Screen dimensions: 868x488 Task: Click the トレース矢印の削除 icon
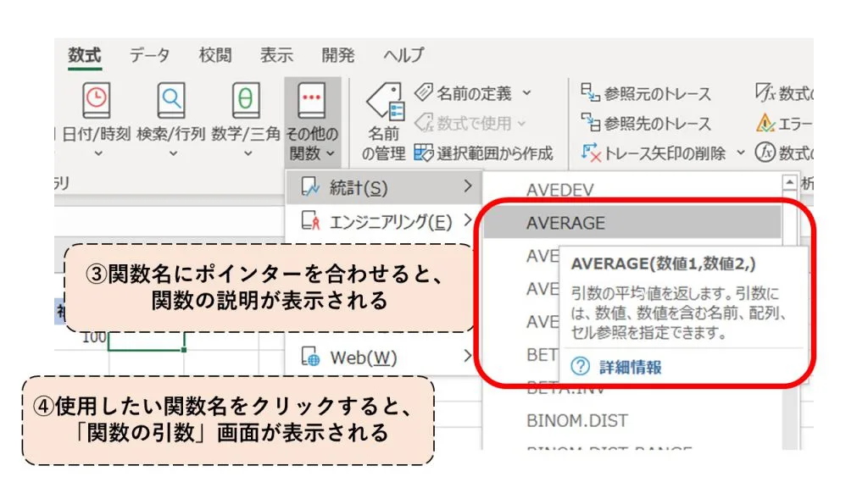pyautogui.click(x=591, y=152)
